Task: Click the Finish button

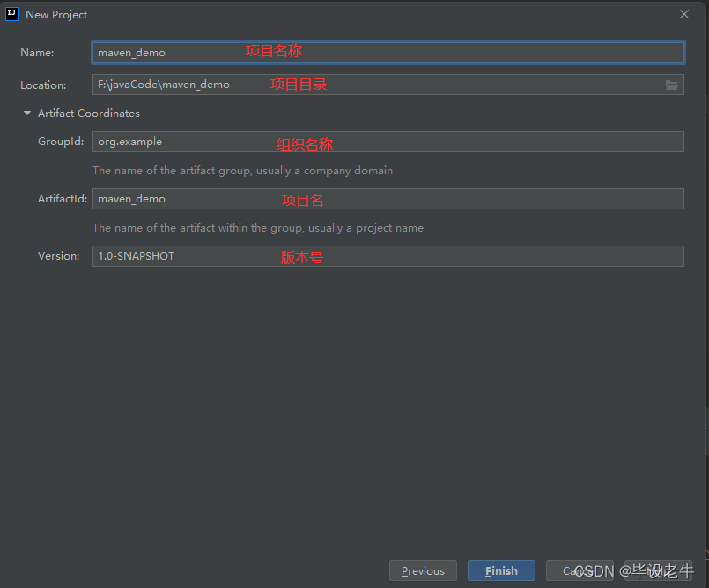Action: point(501,570)
